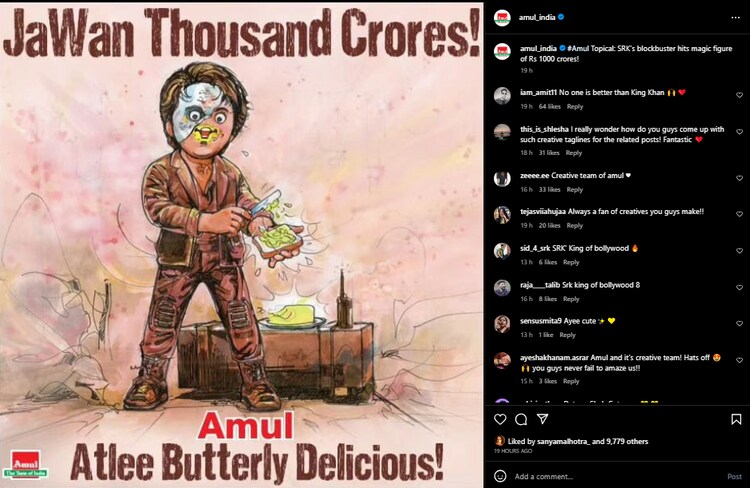View the 9,779 others who liked
The height and width of the screenshot is (488, 750).
(630, 441)
